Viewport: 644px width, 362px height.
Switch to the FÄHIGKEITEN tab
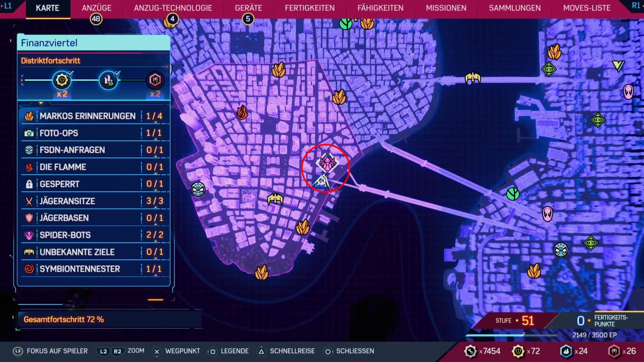pos(380,8)
